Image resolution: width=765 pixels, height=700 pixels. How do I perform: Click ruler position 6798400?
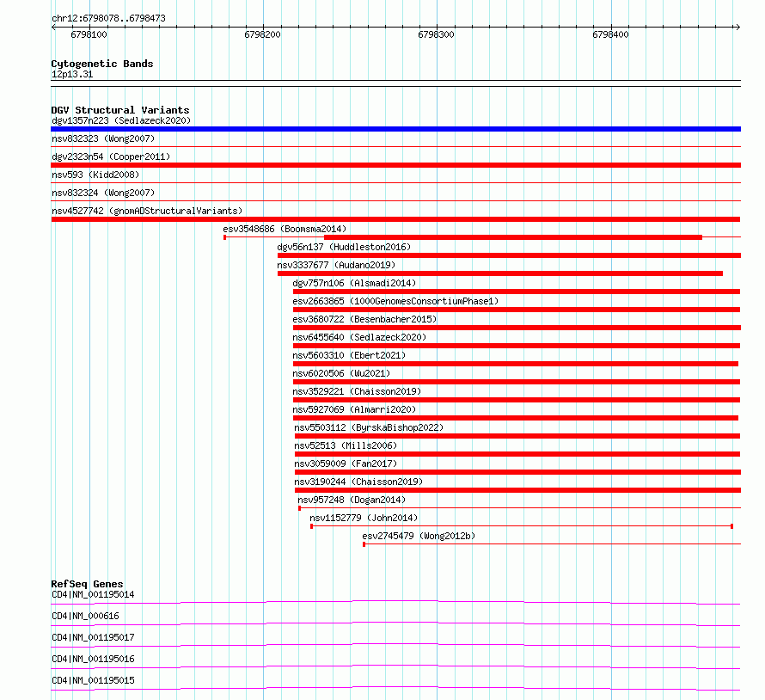[x=610, y=34]
